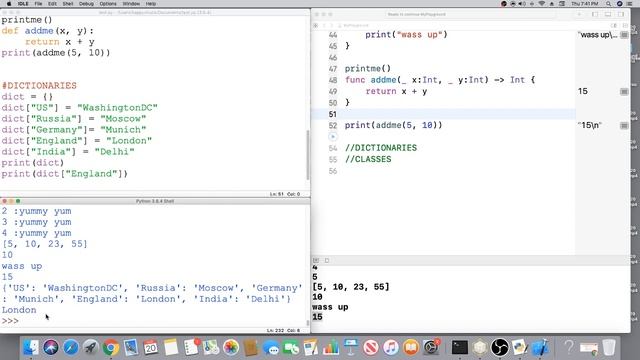Toggle Xcode inspectors panel button

point(621,14)
